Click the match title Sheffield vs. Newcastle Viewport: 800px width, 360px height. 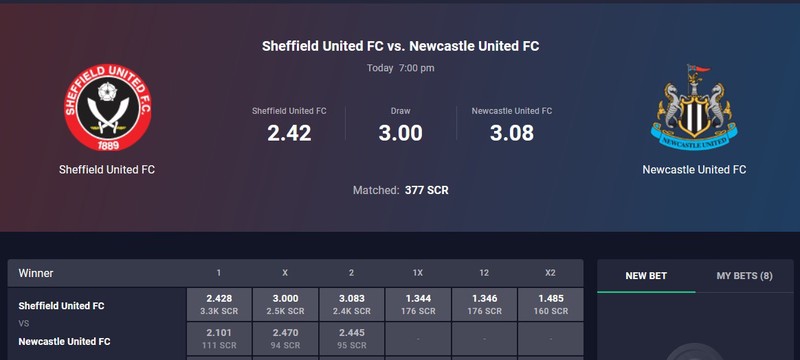pyautogui.click(x=401, y=46)
